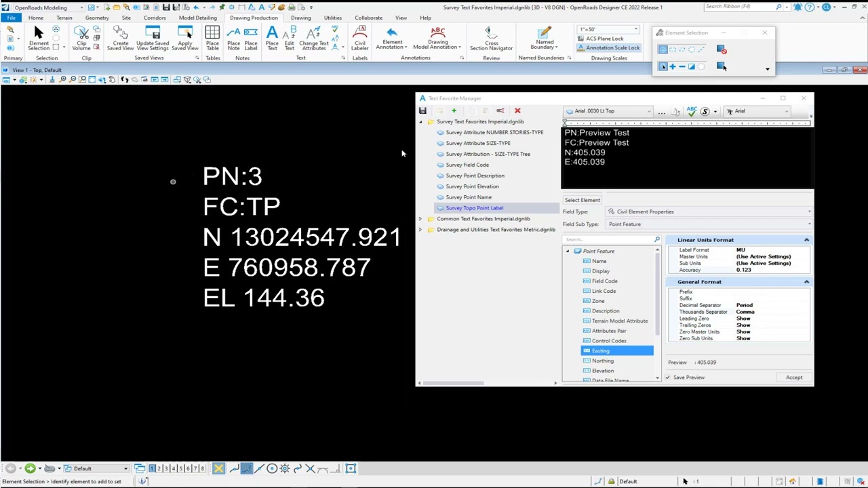Expand Common Text Favorites Imperial.dgnlib
The width and height of the screenshot is (868, 488).
[x=420, y=219]
